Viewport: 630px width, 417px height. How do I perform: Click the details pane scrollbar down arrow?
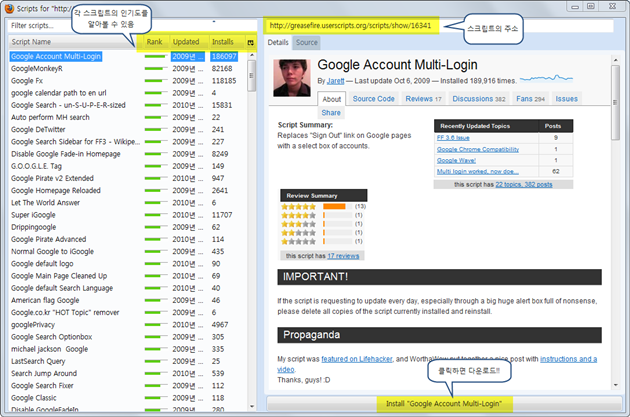pos(616,385)
